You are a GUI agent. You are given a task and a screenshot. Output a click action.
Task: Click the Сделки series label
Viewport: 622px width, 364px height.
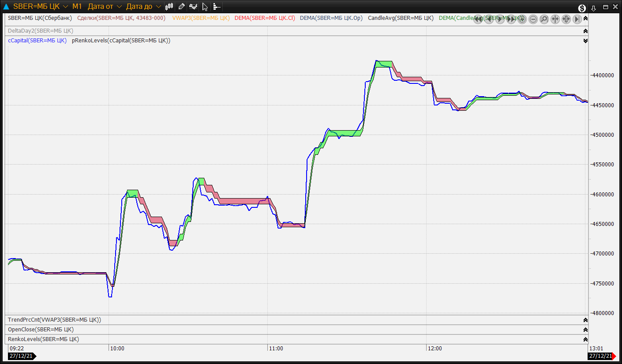click(x=121, y=18)
